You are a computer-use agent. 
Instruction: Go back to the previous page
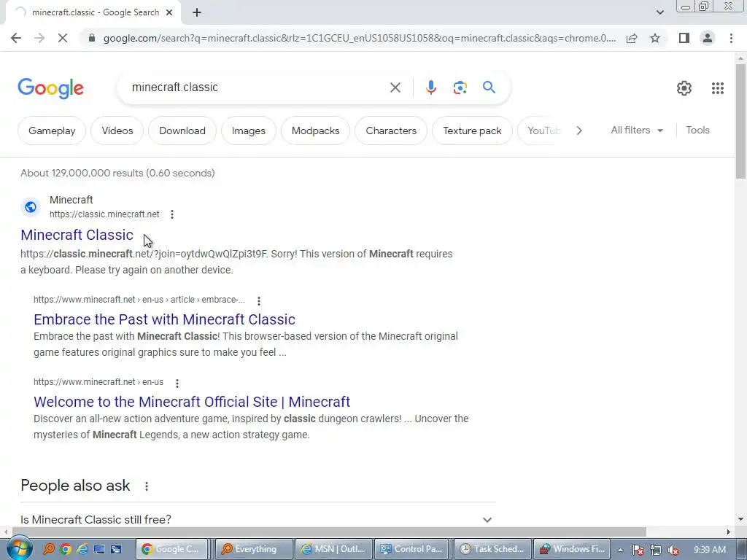point(16,38)
